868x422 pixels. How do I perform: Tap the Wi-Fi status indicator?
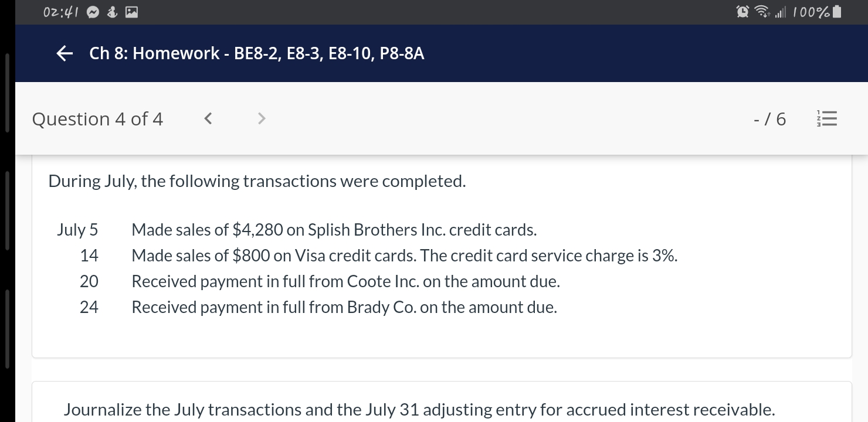tap(761, 11)
